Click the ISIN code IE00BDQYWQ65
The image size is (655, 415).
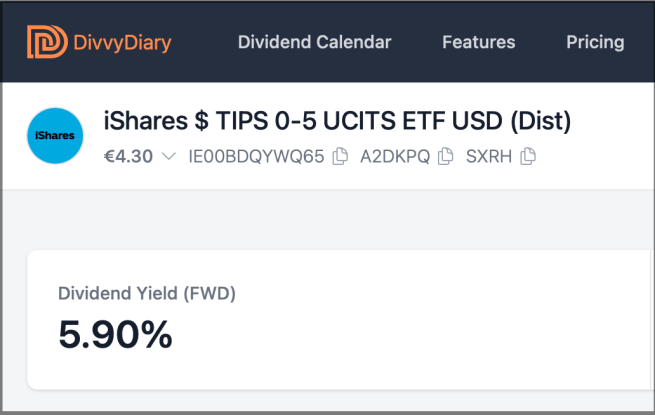click(256, 156)
